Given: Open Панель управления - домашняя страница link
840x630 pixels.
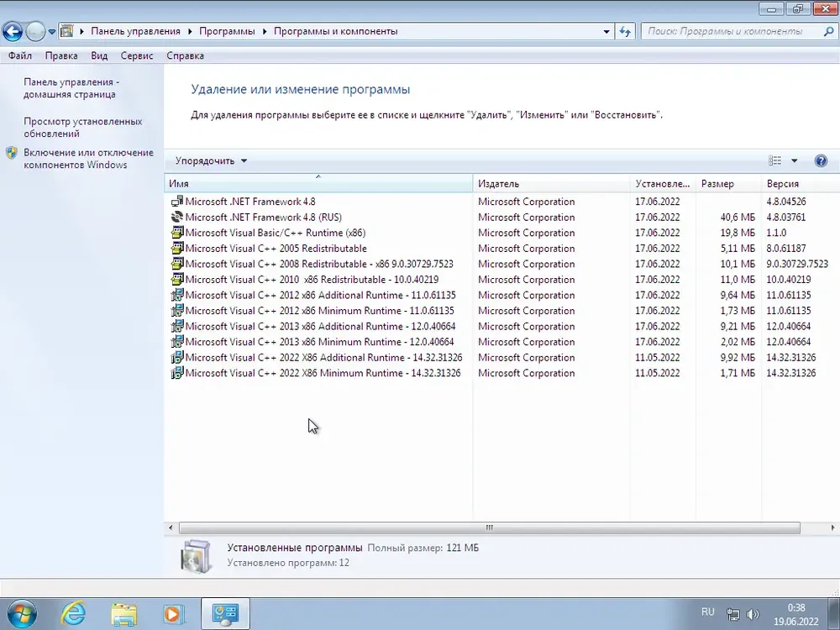Looking at the screenshot, I should 71,88.
